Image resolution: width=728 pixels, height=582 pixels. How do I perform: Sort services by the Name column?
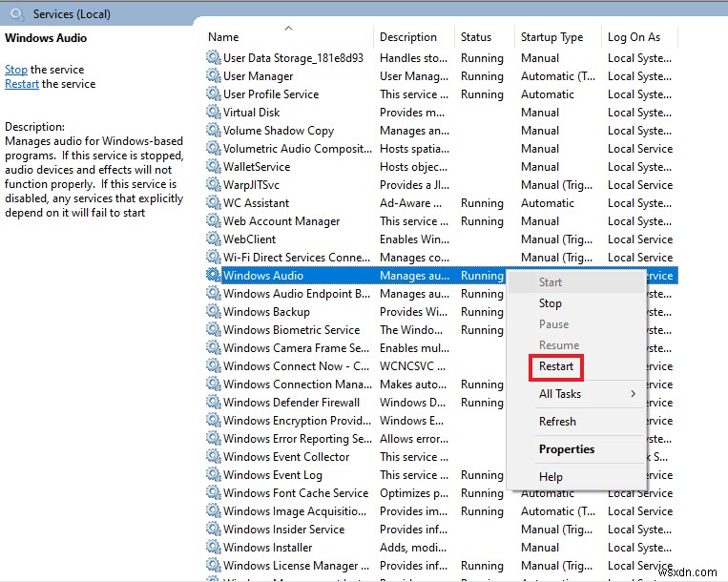(223, 36)
